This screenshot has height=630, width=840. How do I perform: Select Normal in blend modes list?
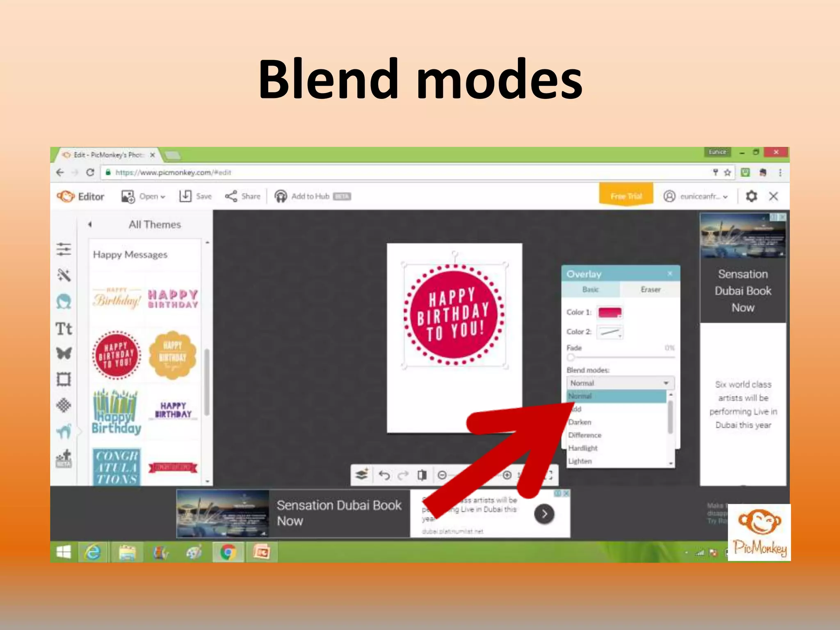point(617,396)
